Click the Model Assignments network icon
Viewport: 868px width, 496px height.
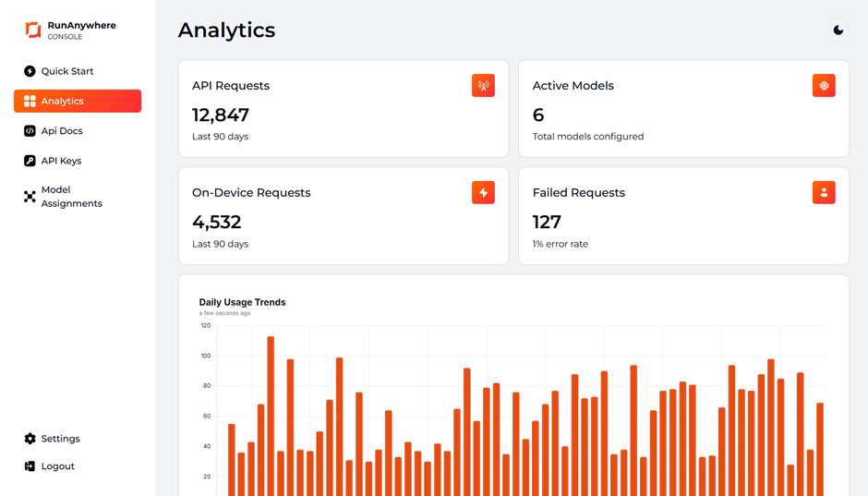(30, 197)
